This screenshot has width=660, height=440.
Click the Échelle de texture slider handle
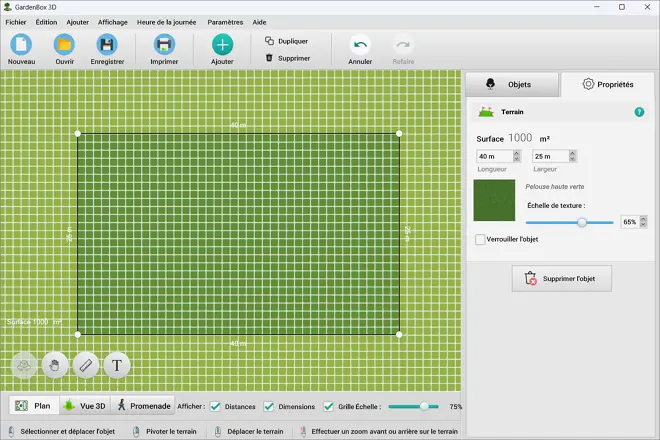[x=581, y=222]
